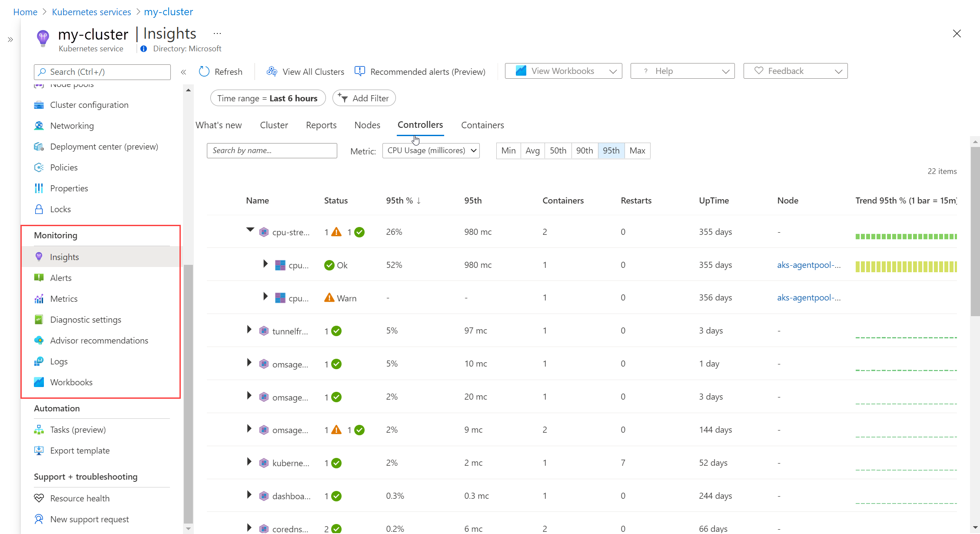Click the Cluster configuration sidebar icon
Viewport: 980px width, 534px height.
pos(39,105)
